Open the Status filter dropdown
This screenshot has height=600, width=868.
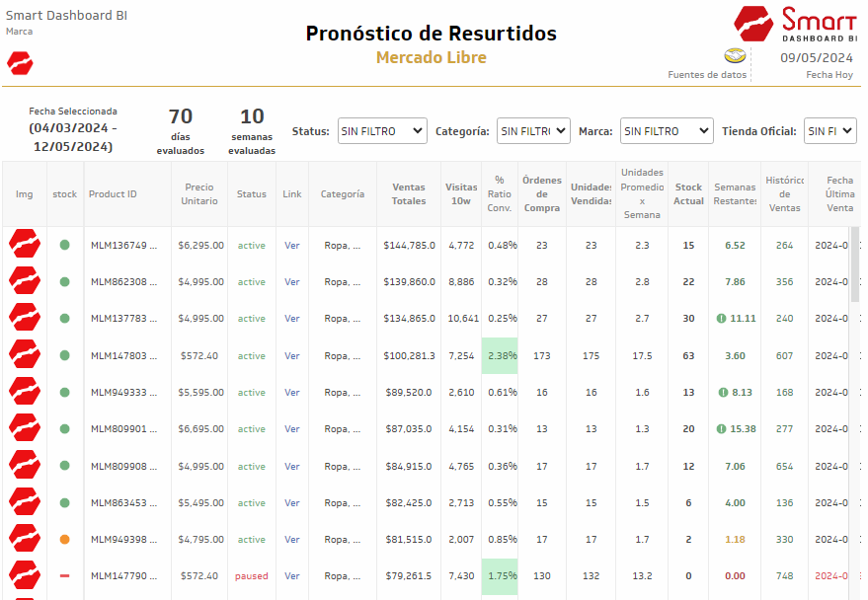[x=381, y=131]
